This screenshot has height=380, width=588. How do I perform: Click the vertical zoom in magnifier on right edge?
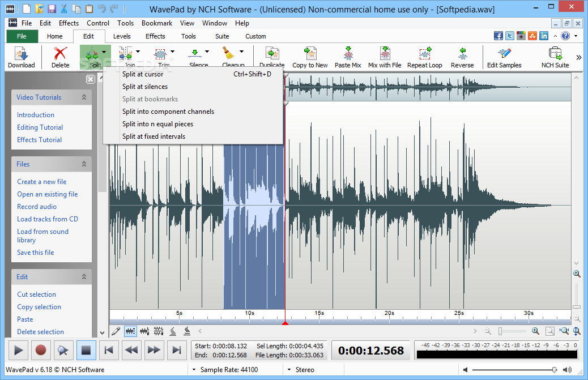[577, 274]
